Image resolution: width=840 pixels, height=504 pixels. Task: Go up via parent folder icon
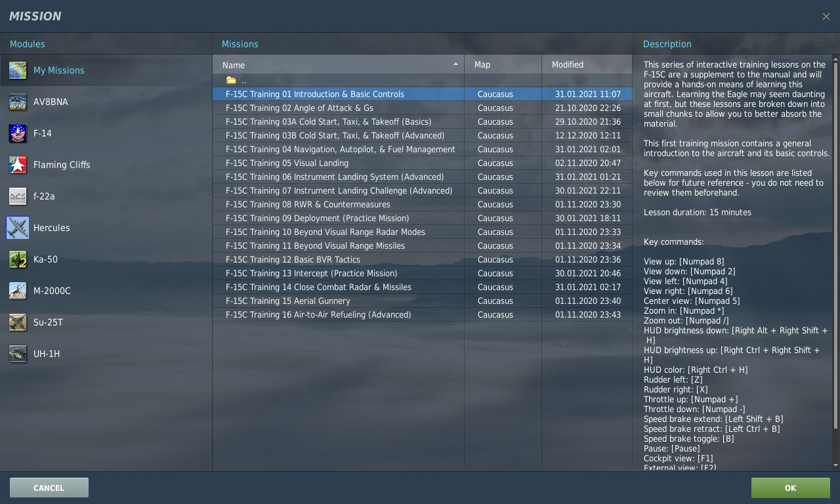231,80
